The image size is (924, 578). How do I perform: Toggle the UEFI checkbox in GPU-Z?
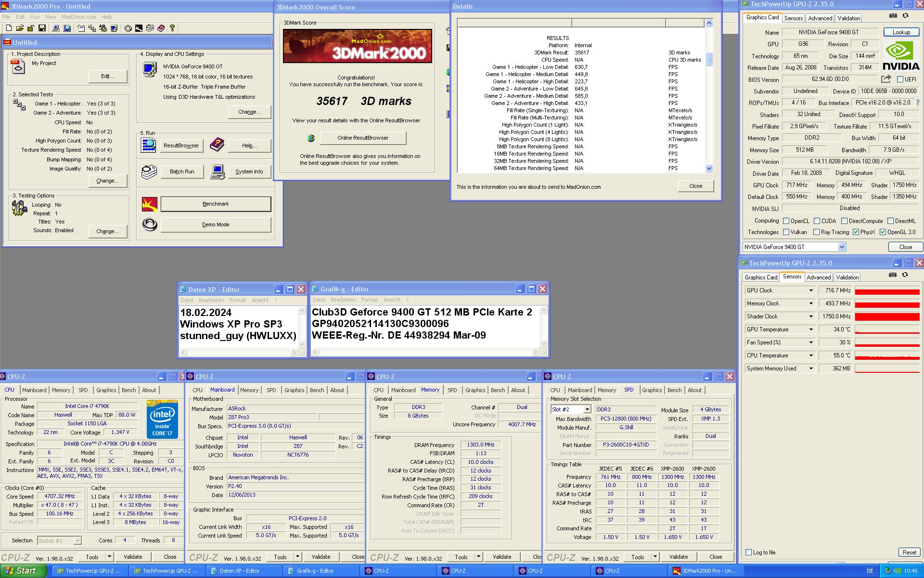click(x=900, y=79)
